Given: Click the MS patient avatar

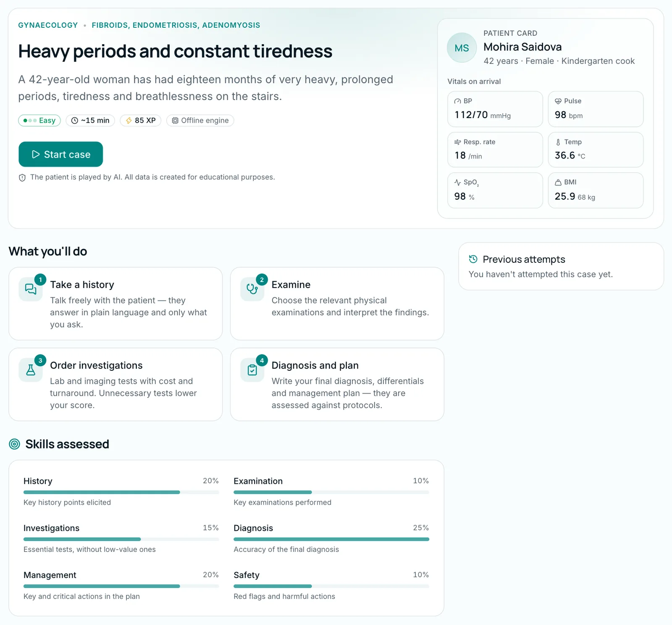Looking at the screenshot, I should pyautogui.click(x=462, y=48).
